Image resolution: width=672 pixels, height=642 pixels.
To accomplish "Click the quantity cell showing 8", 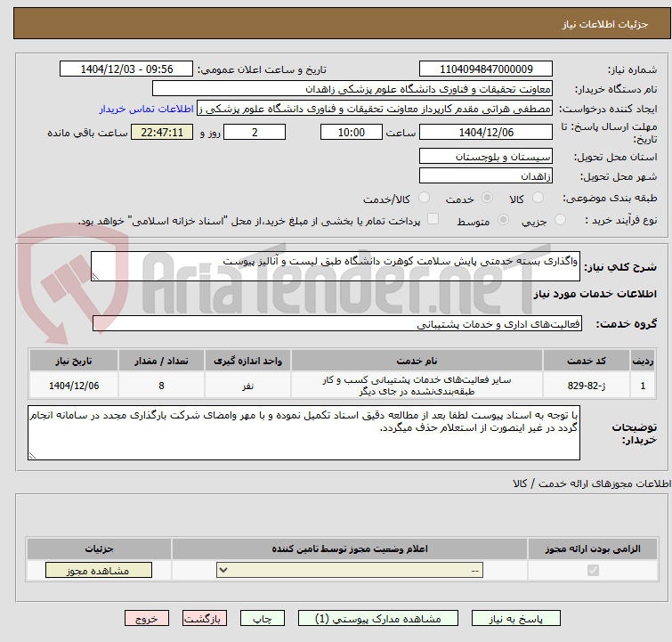I will coord(161,386).
